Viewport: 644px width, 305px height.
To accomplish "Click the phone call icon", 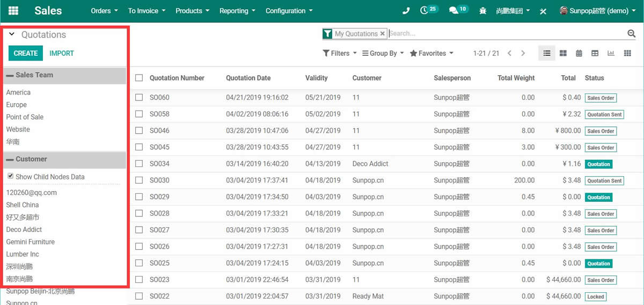I will tap(406, 11).
